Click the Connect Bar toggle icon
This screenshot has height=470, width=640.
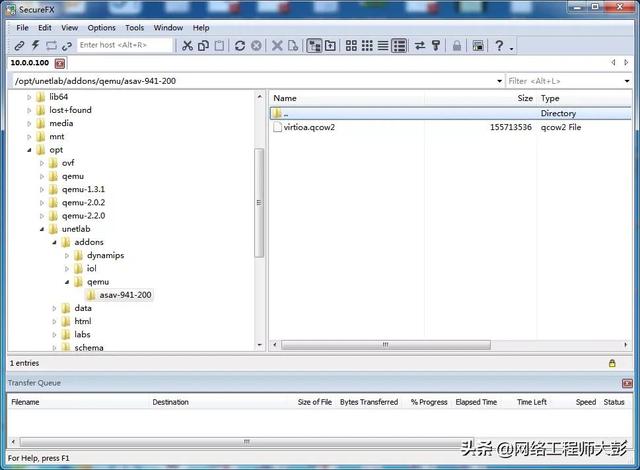click(51, 45)
